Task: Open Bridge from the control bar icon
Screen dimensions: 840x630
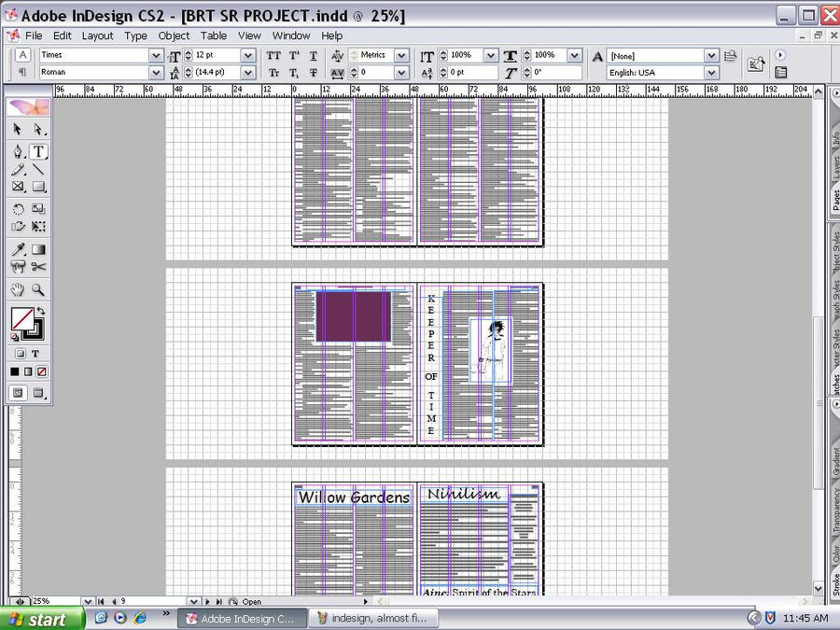Action: (756, 63)
